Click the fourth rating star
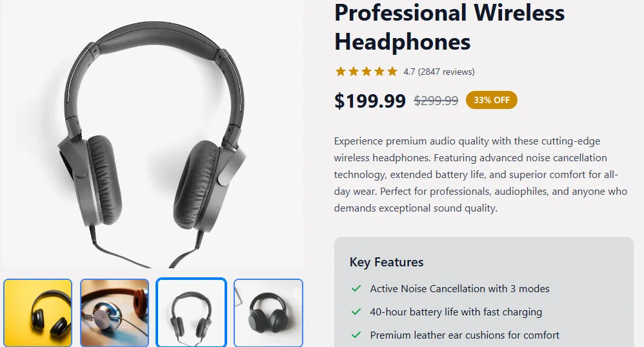 click(x=379, y=72)
